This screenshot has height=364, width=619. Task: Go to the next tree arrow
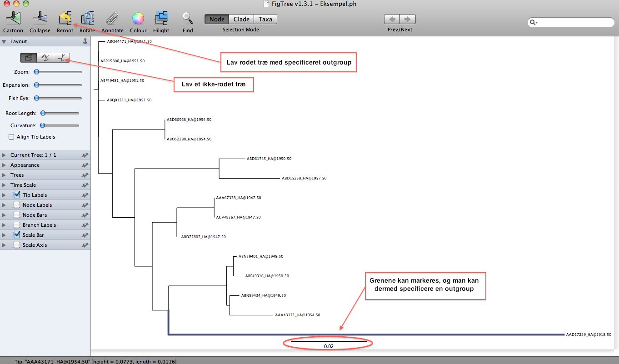coord(408,19)
